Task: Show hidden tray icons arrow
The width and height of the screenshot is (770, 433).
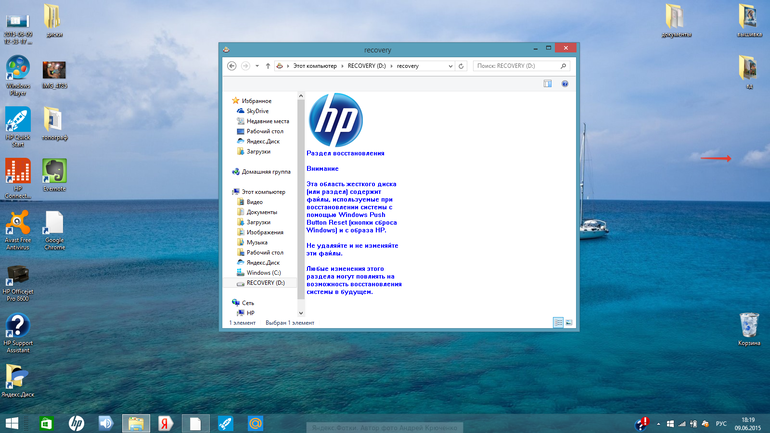Action: (x=658, y=424)
